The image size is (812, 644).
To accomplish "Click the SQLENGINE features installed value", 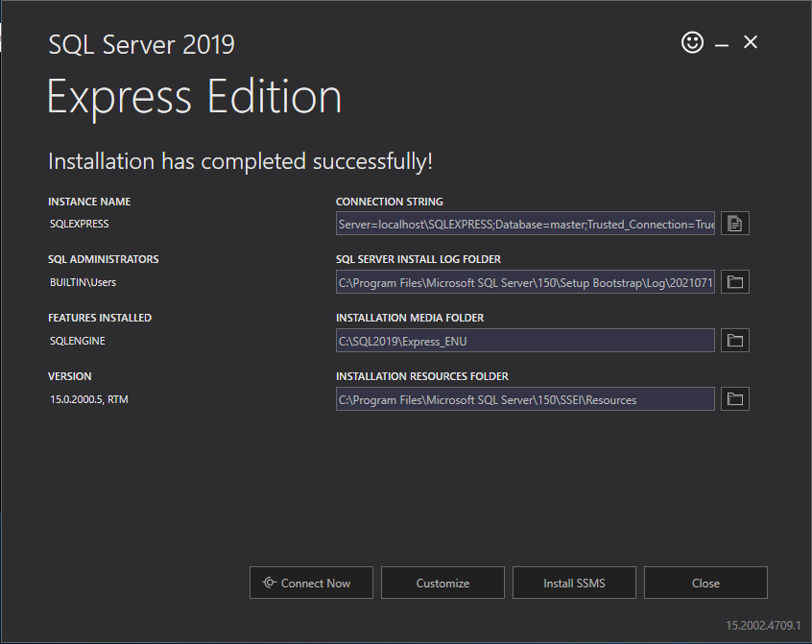I will click(x=77, y=341).
